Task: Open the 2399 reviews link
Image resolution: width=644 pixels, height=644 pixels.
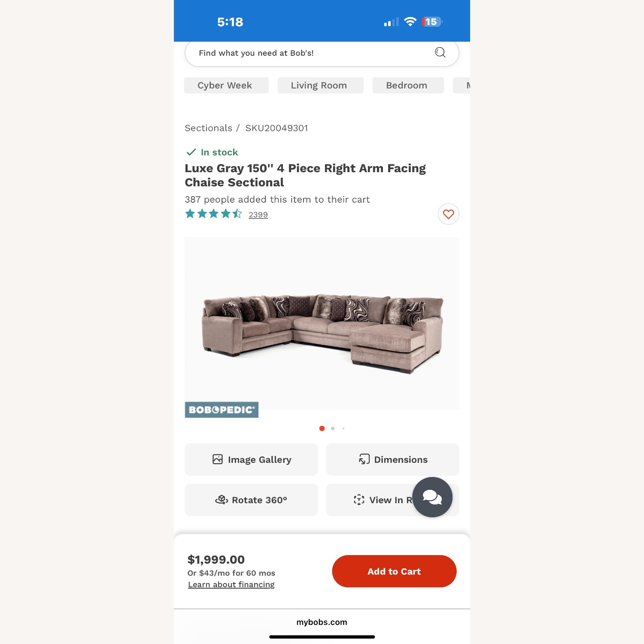Action: click(258, 215)
